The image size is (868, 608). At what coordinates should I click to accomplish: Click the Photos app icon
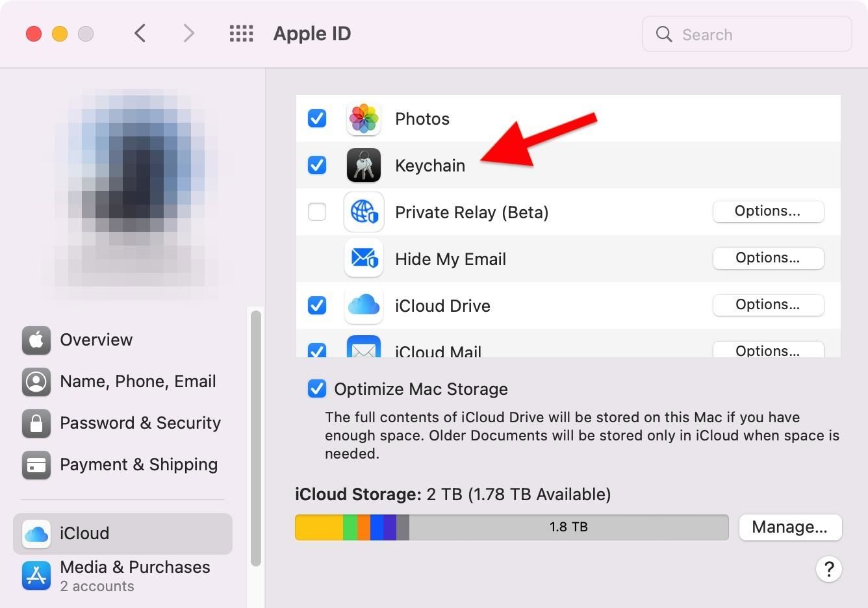coord(364,119)
